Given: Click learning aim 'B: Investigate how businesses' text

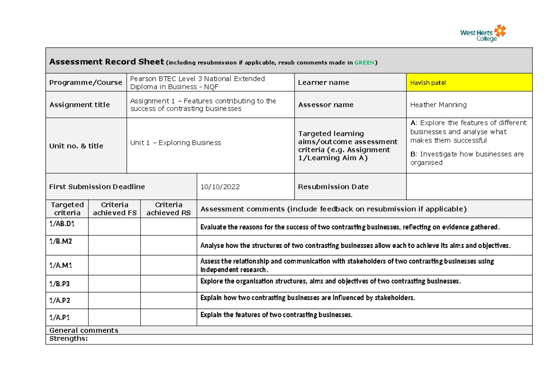Looking at the screenshot, I should click(x=467, y=158).
